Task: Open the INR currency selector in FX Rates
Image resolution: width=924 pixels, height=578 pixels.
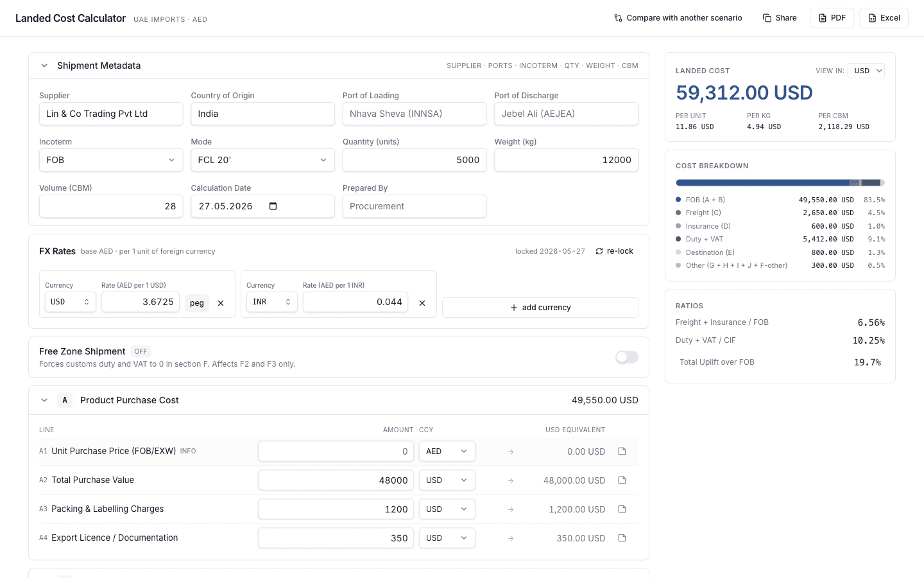Action: (271, 302)
